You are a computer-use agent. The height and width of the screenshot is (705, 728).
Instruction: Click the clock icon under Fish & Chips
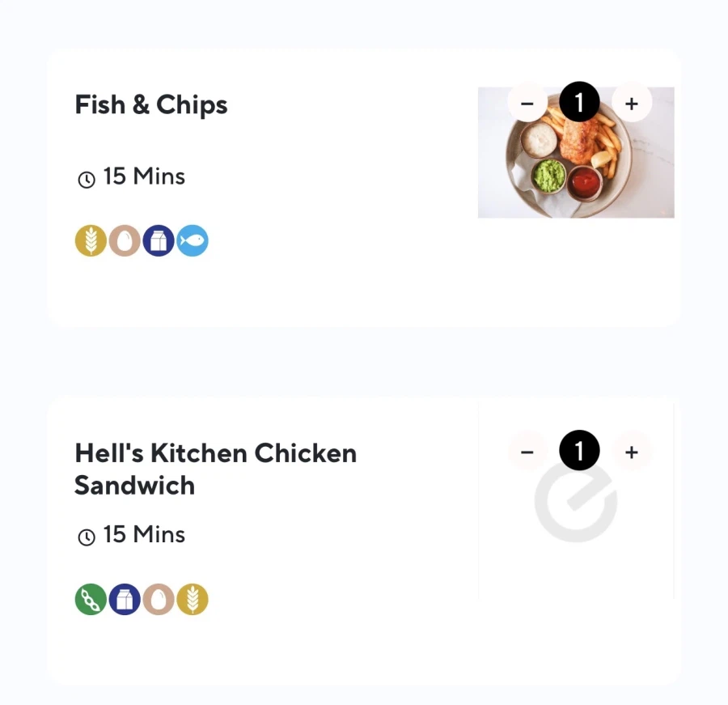pos(87,179)
